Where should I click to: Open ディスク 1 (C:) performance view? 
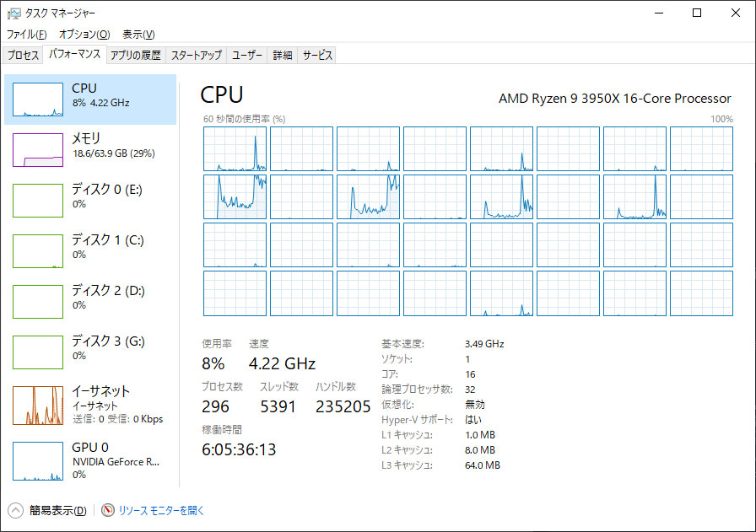point(90,250)
